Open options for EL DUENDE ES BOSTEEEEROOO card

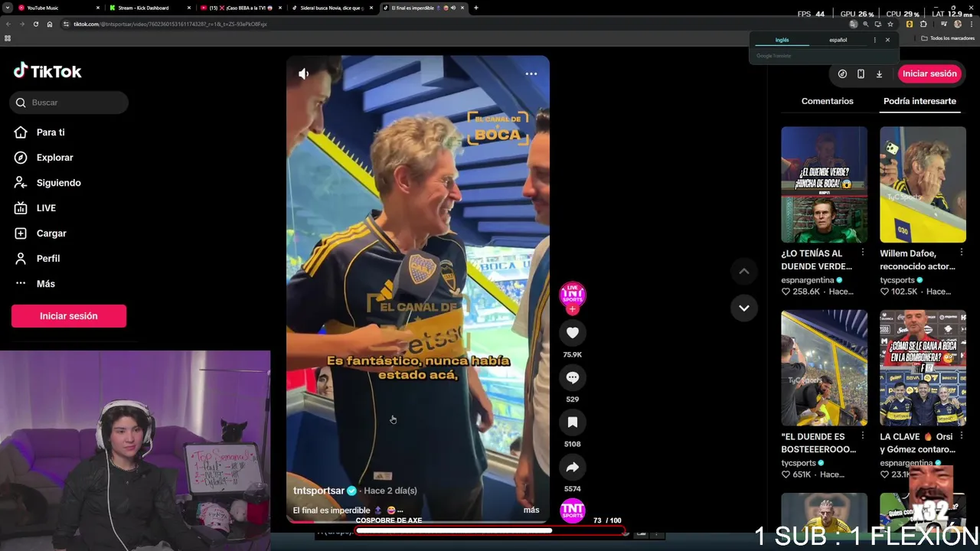click(863, 436)
